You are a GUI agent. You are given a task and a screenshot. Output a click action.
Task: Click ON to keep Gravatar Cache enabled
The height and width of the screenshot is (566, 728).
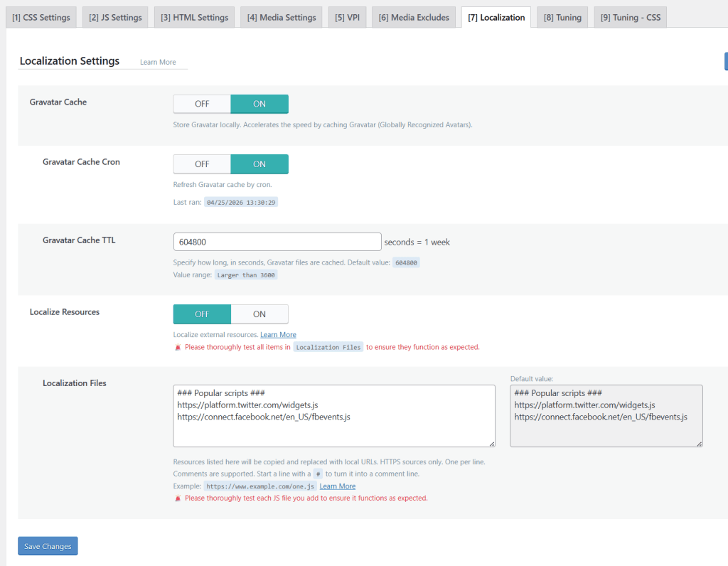pyautogui.click(x=259, y=104)
